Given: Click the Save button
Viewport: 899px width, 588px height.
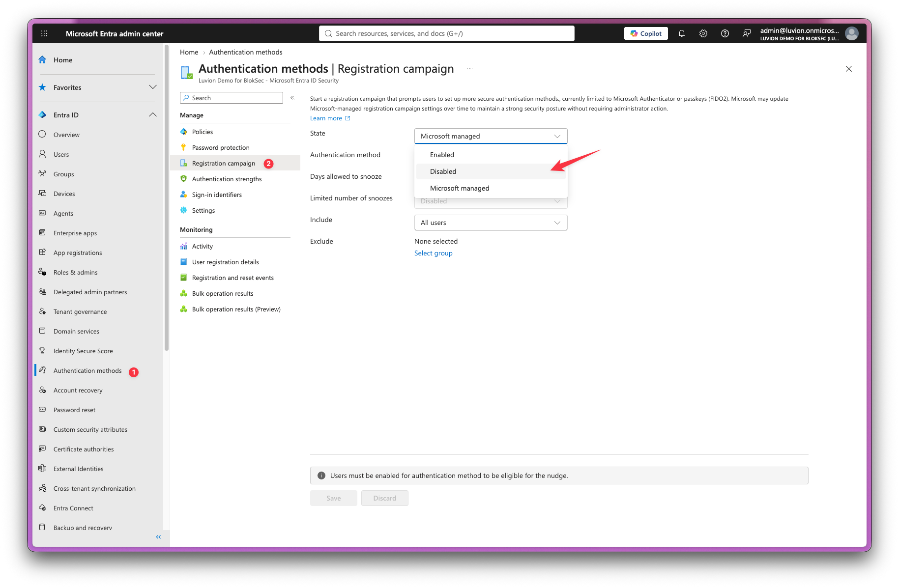Looking at the screenshot, I should [333, 498].
